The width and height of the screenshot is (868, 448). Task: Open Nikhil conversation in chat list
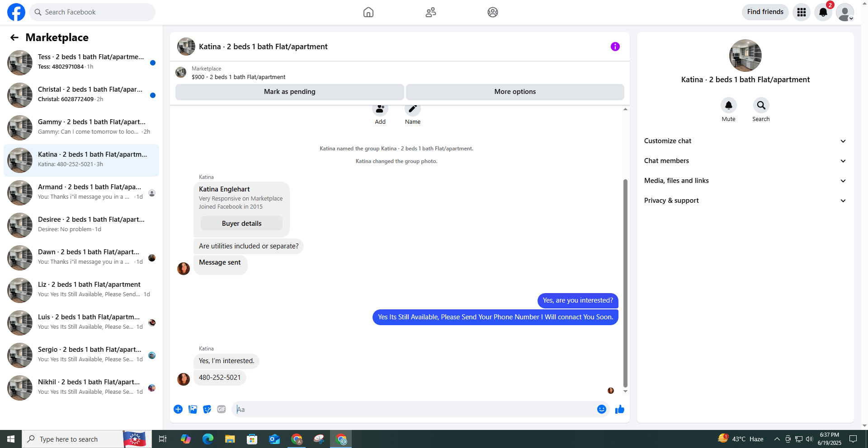click(x=81, y=388)
